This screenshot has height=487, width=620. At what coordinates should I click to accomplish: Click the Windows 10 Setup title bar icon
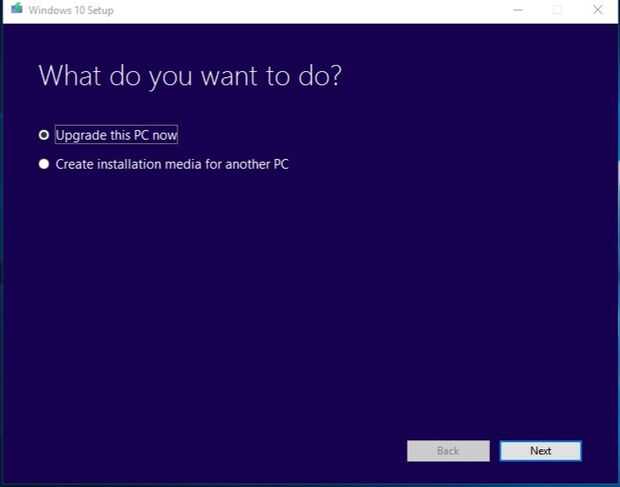pos(17,8)
